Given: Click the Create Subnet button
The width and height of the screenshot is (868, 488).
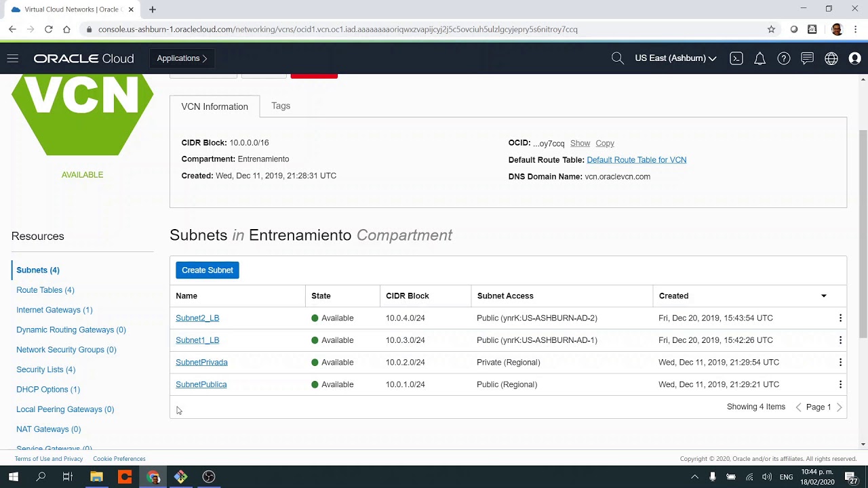Looking at the screenshot, I should (x=207, y=270).
